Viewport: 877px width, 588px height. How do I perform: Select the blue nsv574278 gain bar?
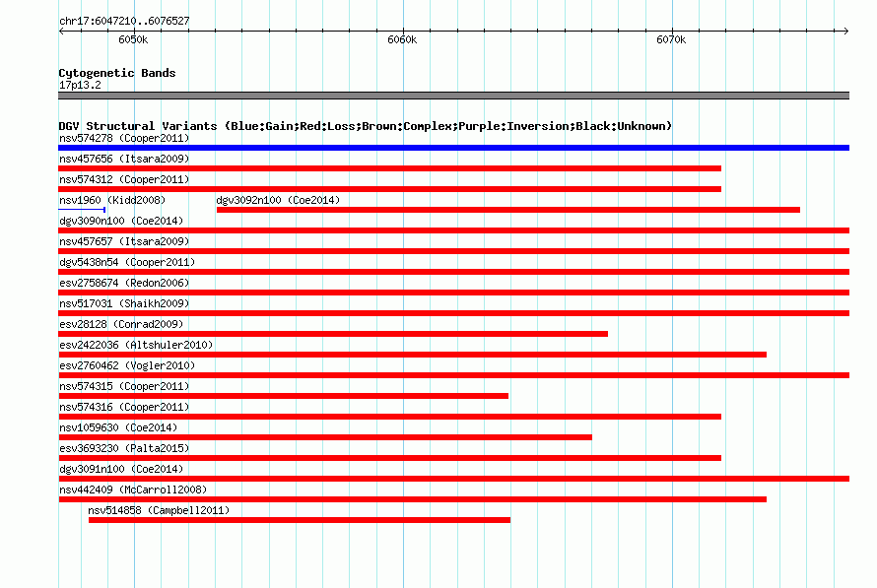[453, 148]
